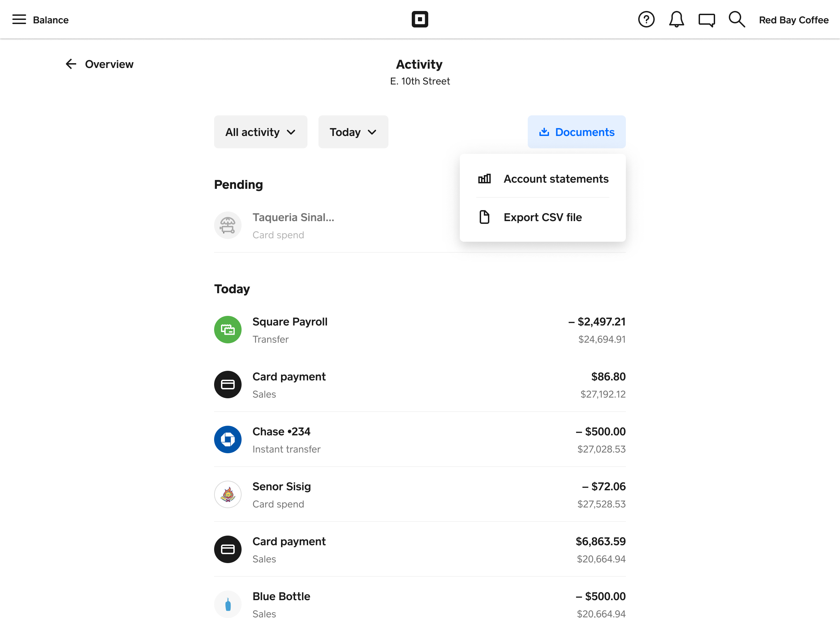
Task: Click the Pending section heading
Action: click(x=238, y=185)
